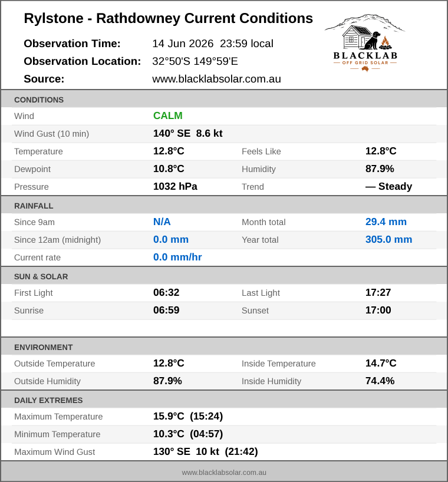Screen dimensions: 448x482
Task: Click the Inside Temperature value 14.7°C
Action: (x=381, y=363)
